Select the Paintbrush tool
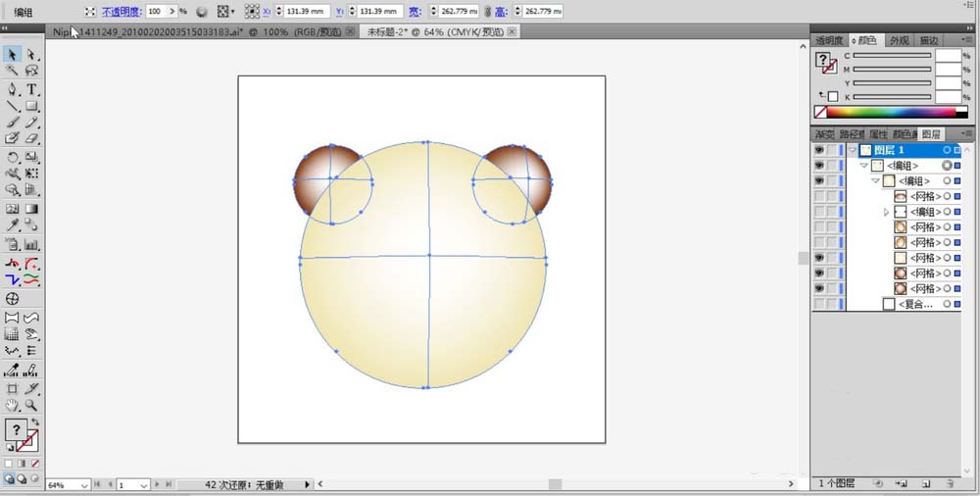Screen dimensions: 980x496 click(12, 122)
